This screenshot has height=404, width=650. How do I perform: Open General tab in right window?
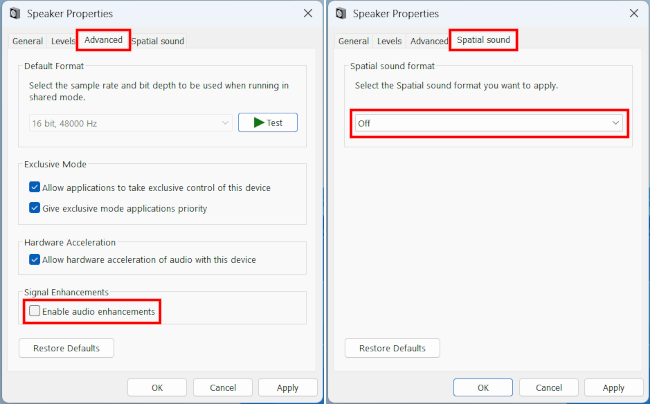point(353,41)
